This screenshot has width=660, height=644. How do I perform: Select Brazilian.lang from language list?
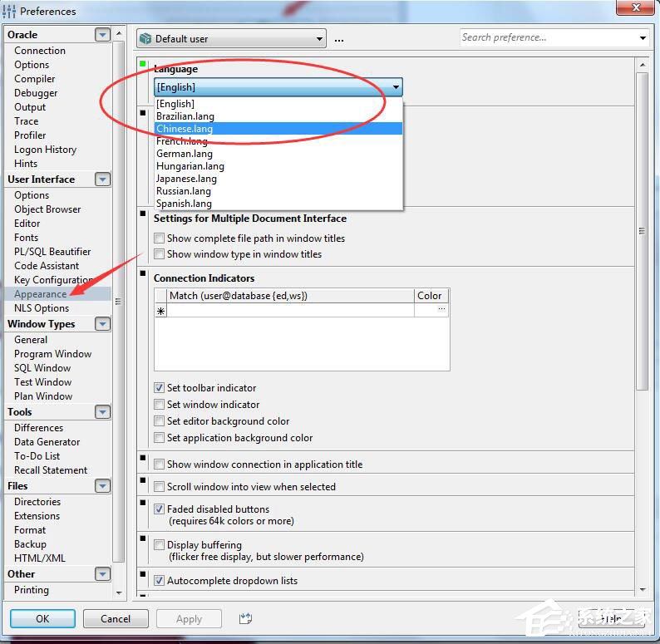(x=278, y=116)
